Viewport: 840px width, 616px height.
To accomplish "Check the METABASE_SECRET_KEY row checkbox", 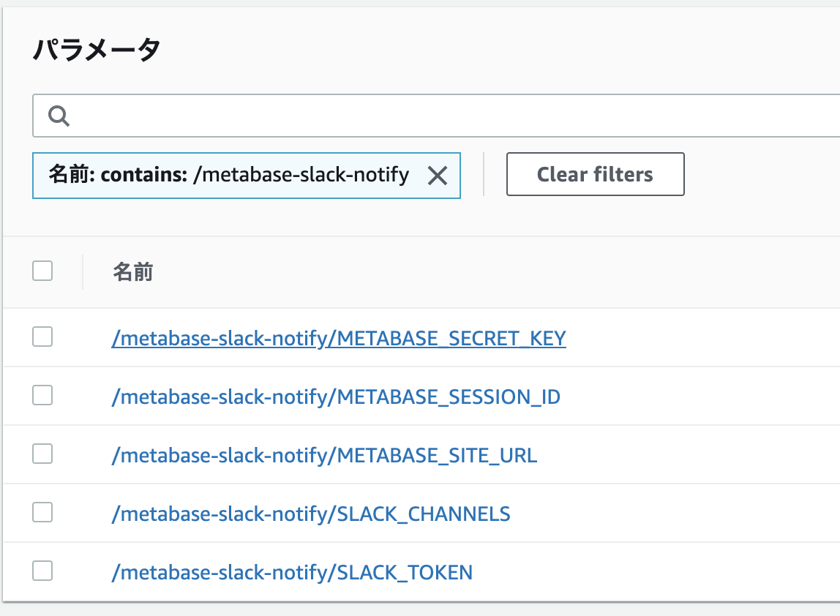I will (42, 337).
